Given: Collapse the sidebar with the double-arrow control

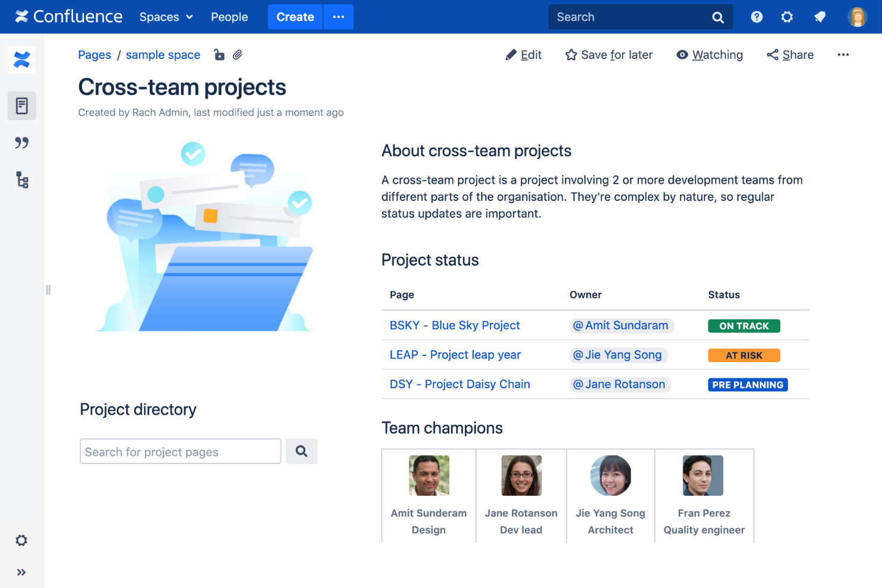Looking at the screenshot, I should tap(21, 572).
